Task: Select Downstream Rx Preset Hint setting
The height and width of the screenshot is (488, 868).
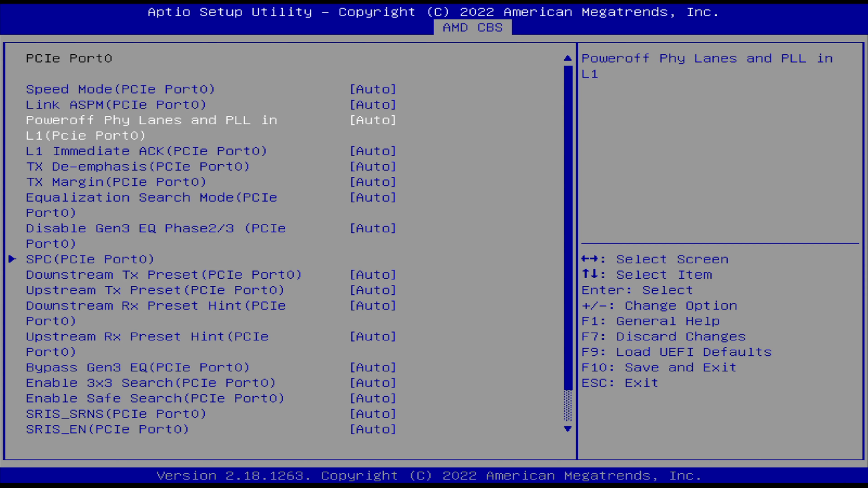Action: pyautogui.click(x=156, y=313)
